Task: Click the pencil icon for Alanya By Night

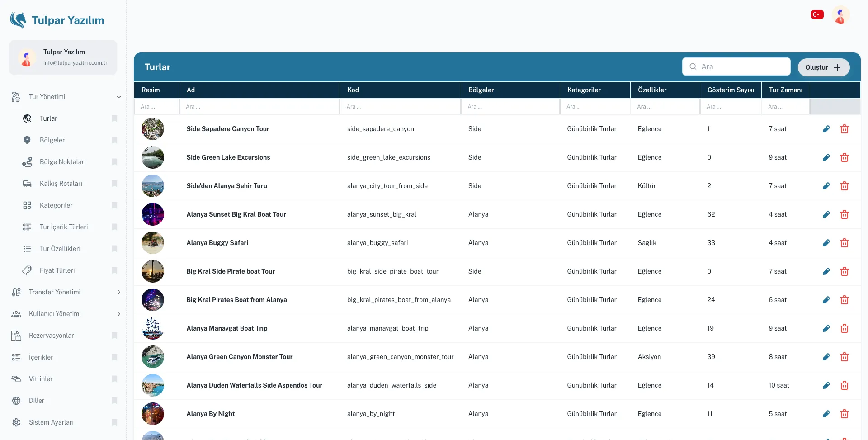Action: point(826,414)
